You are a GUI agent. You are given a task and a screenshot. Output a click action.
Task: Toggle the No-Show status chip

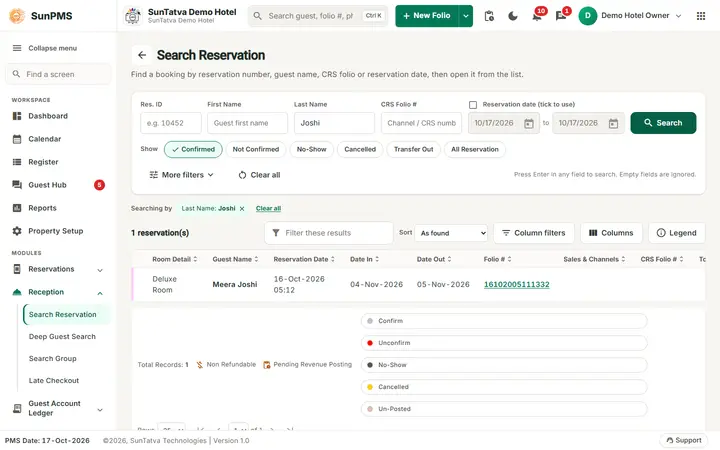coord(311,149)
